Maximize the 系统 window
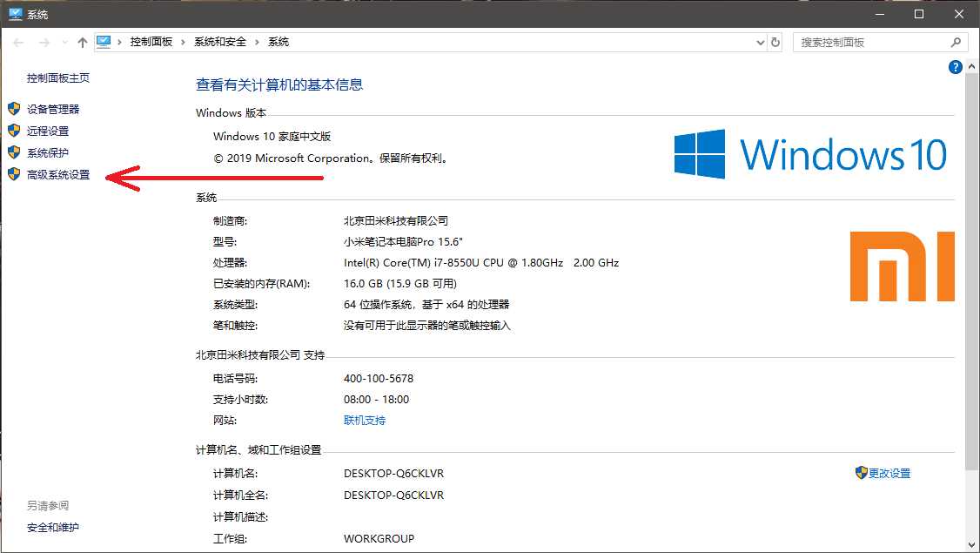The image size is (980, 553). point(919,14)
